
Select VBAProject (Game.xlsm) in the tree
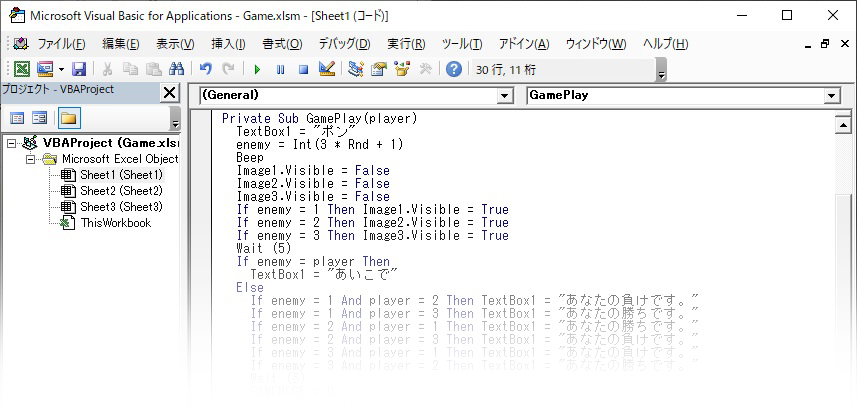coord(111,143)
